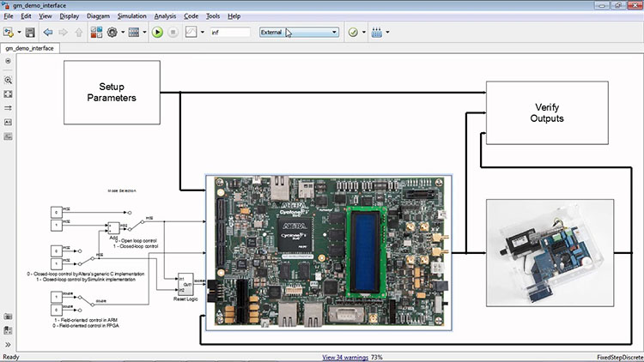This screenshot has width=644, height=362.
Task: Open the Simulation menu
Action: click(x=132, y=16)
